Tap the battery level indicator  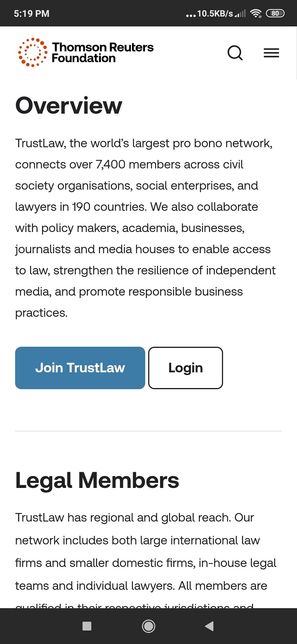click(x=275, y=13)
